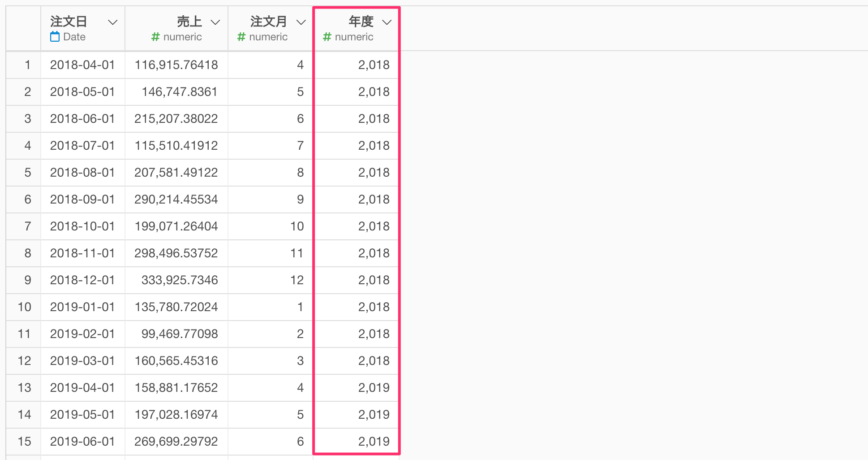Image resolution: width=868 pixels, height=460 pixels.
Task: Select the 売上 column header name
Action: click(x=189, y=21)
